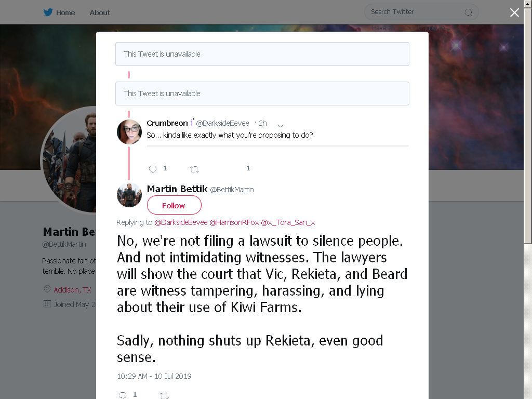Expand the dropdown caret on Crumbreon's tweet
Screen dimensions: 532x399
click(280, 126)
